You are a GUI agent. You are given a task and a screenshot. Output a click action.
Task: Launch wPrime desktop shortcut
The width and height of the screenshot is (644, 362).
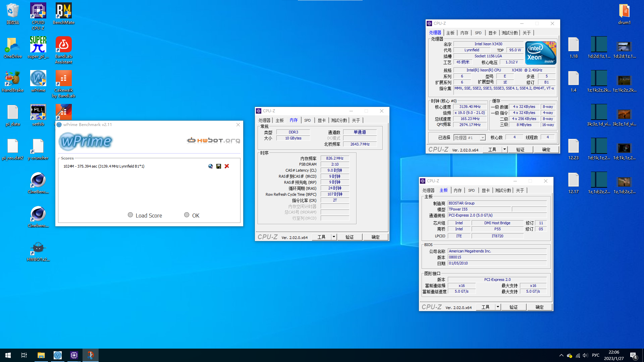[x=38, y=81]
